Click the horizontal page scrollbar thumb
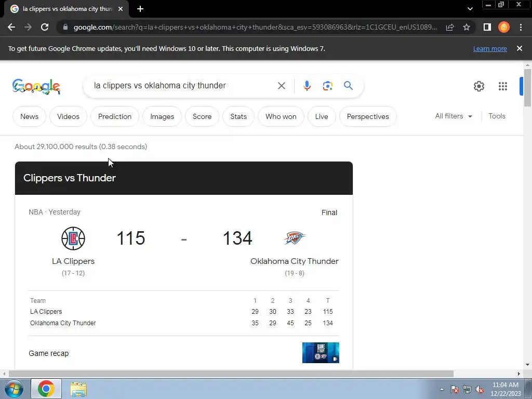The width and height of the screenshot is (532, 399). [x=231, y=374]
